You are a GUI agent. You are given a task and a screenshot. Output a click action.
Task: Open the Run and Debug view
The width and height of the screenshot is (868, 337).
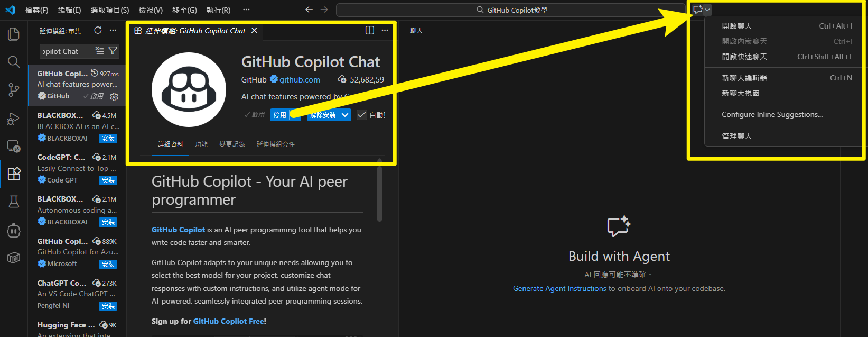click(x=14, y=119)
